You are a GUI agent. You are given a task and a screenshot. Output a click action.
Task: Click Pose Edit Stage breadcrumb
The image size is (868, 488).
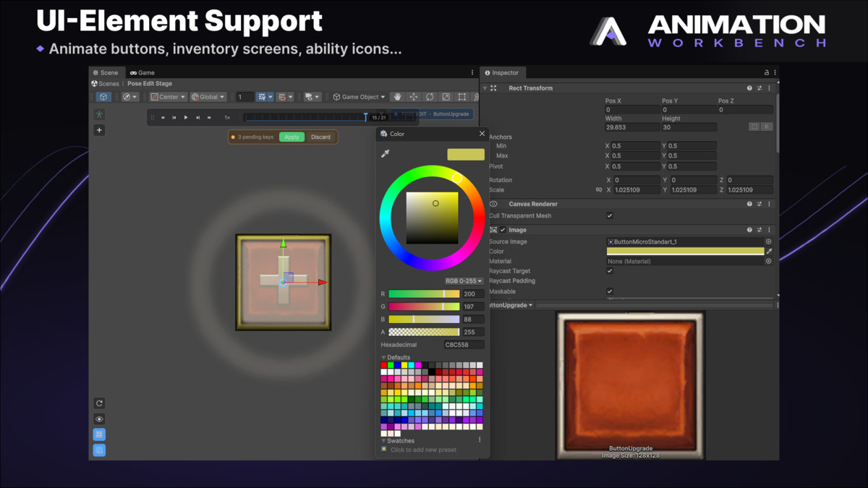click(150, 84)
